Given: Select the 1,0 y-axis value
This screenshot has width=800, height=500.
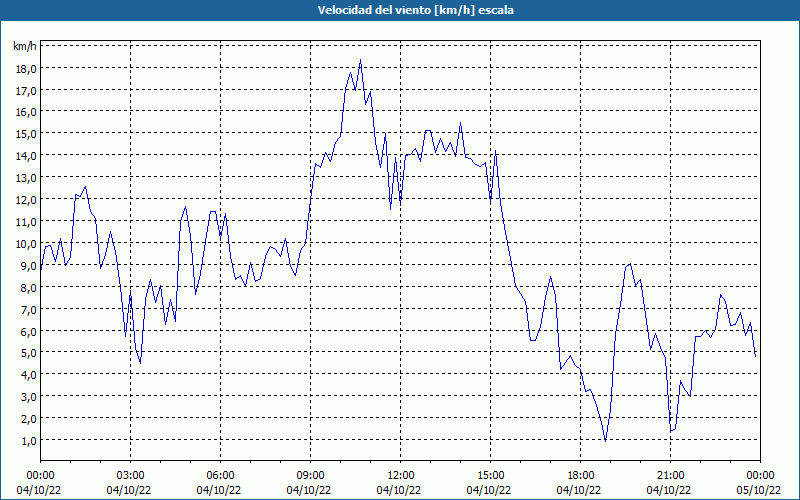Looking at the screenshot, I should click(28, 441).
